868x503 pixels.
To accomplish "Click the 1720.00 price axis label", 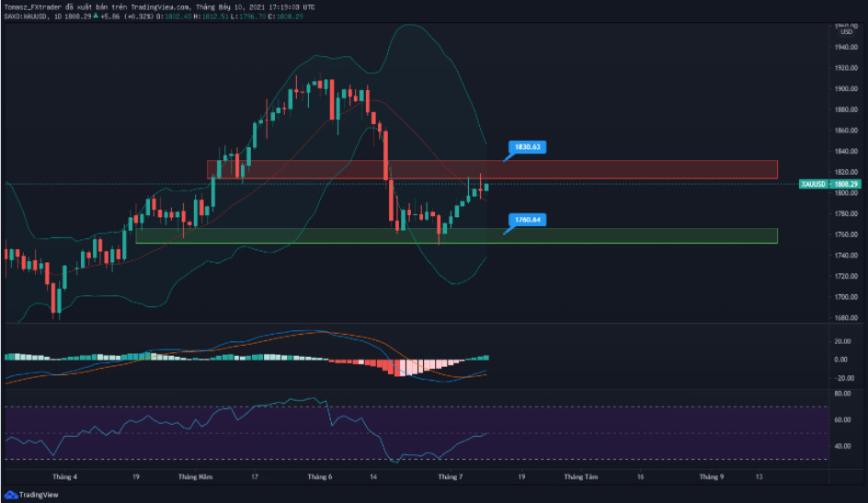I will coord(846,276).
